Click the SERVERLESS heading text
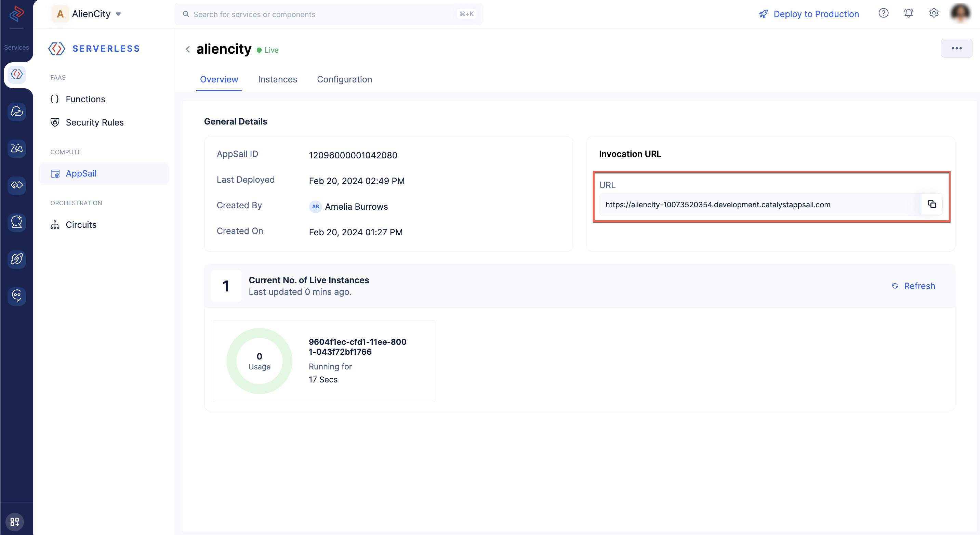This screenshot has width=980, height=535. [106, 49]
